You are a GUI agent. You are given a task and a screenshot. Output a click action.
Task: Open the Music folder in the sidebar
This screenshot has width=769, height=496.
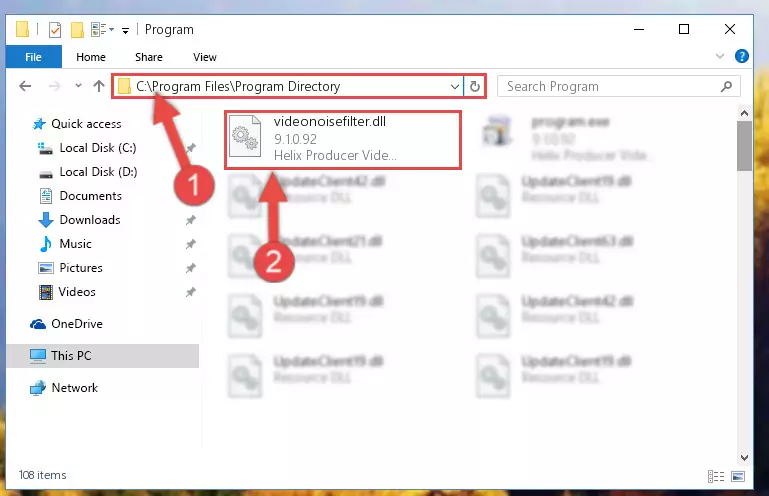click(75, 244)
